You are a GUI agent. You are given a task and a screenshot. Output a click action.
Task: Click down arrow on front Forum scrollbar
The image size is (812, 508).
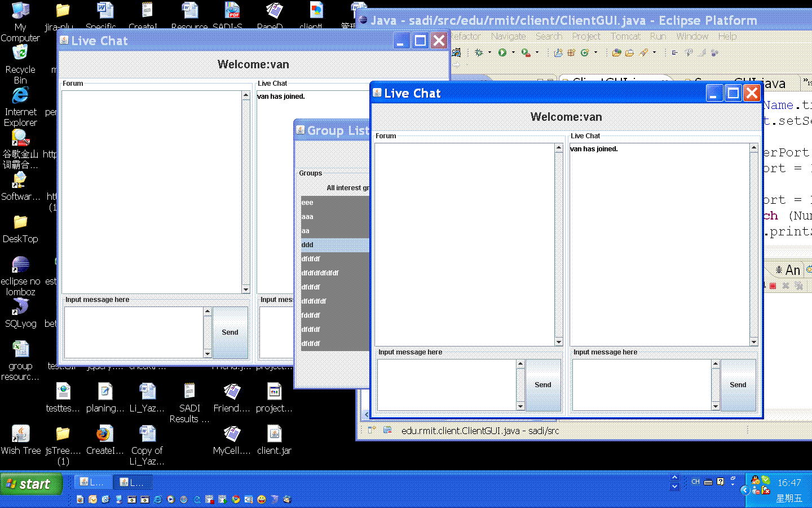[559, 342]
